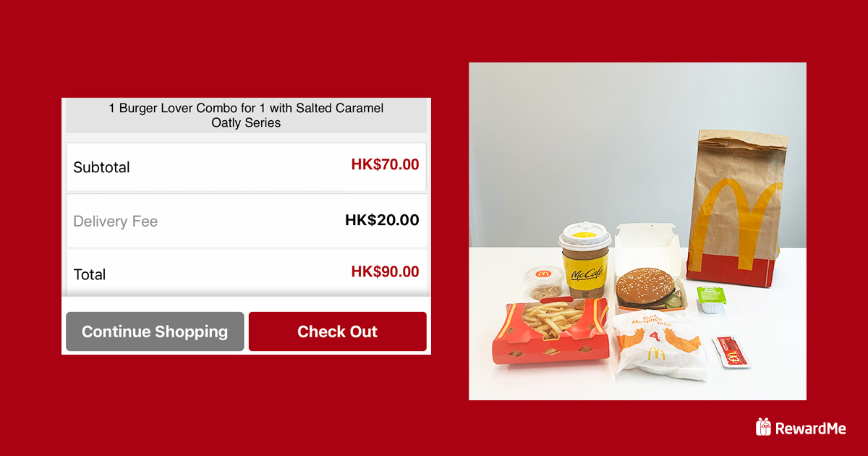The height and width of the screenshot is (456, 868).
Task: Click the Check Out button
Action: [x=338, y=332]
